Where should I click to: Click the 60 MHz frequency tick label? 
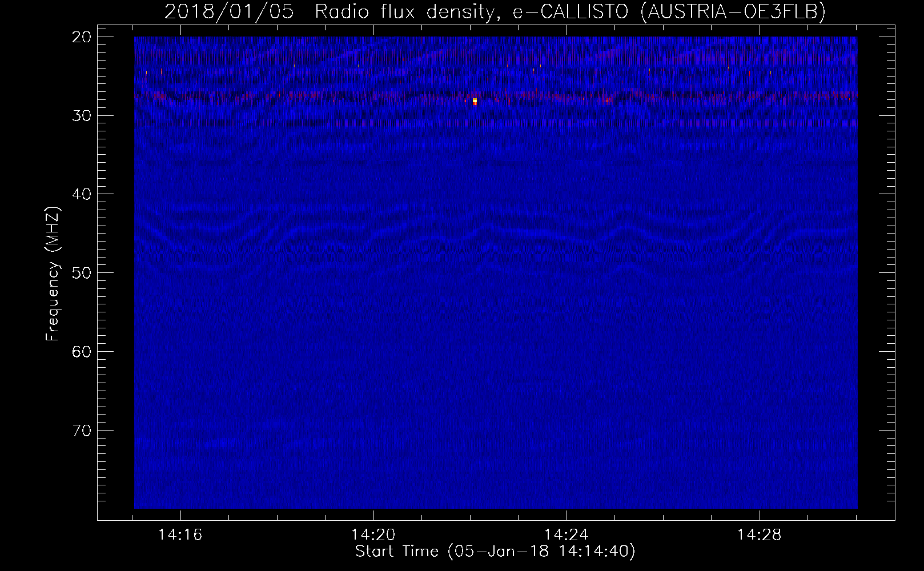tap(83, 351)
